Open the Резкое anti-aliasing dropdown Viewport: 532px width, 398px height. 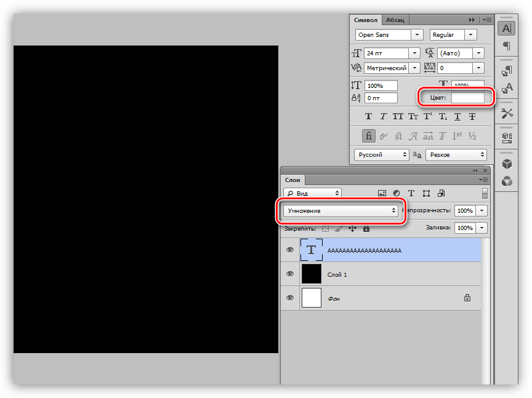(x=456, y=154)
